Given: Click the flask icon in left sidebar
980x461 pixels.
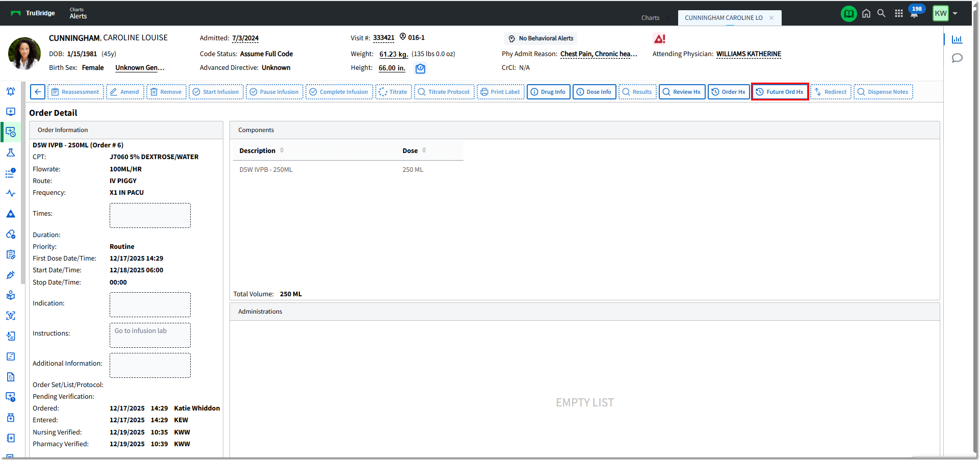Looking at the screenshot, I should (x=11, y=152).
